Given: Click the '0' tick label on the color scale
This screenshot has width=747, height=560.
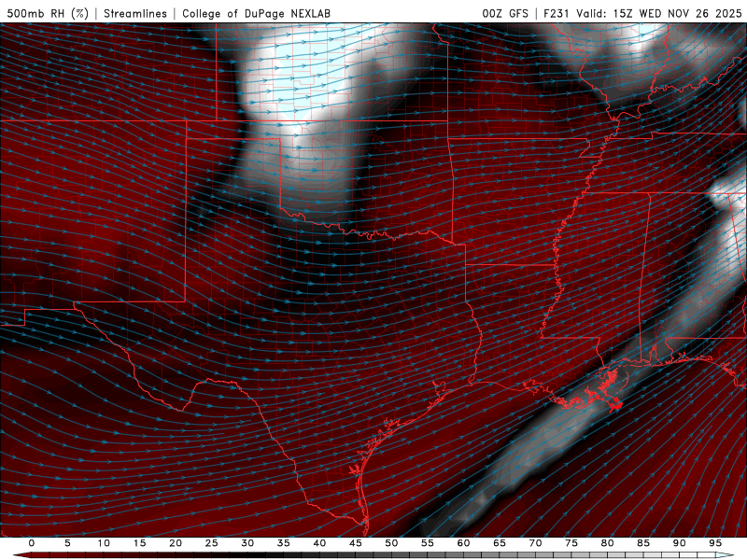Looking at the screenshot, I should click(32, 543).
